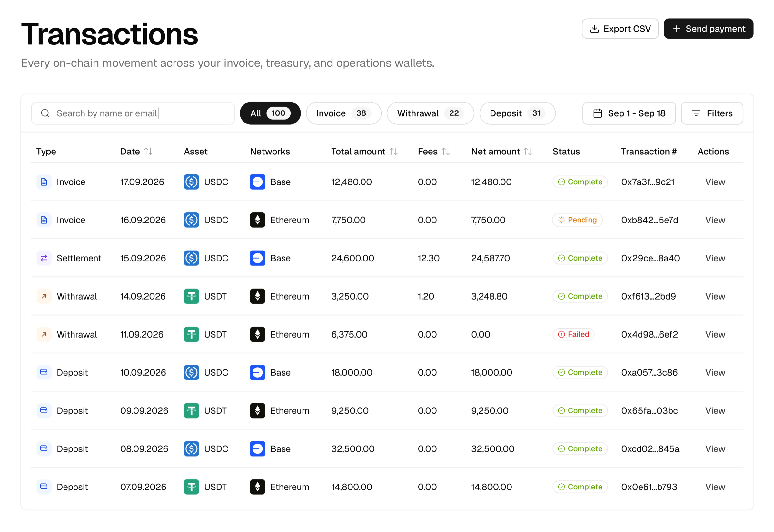Click the Type column header
The width and height of the screenshot is (774, 532).
click(46, 152)
